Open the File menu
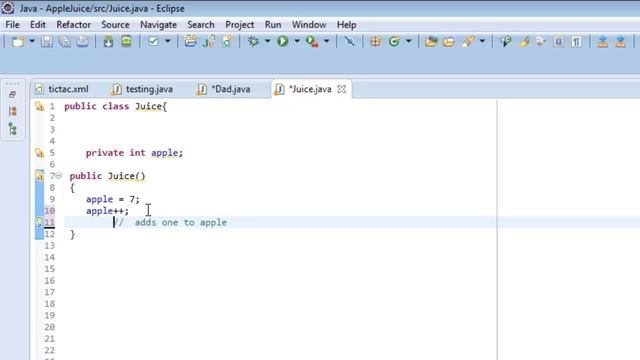Viewport: 640px width, 360px height. 12,25
